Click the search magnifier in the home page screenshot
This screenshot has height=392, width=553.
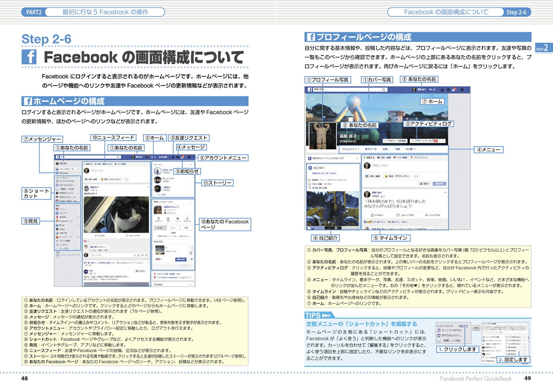(x=118, y=157)
